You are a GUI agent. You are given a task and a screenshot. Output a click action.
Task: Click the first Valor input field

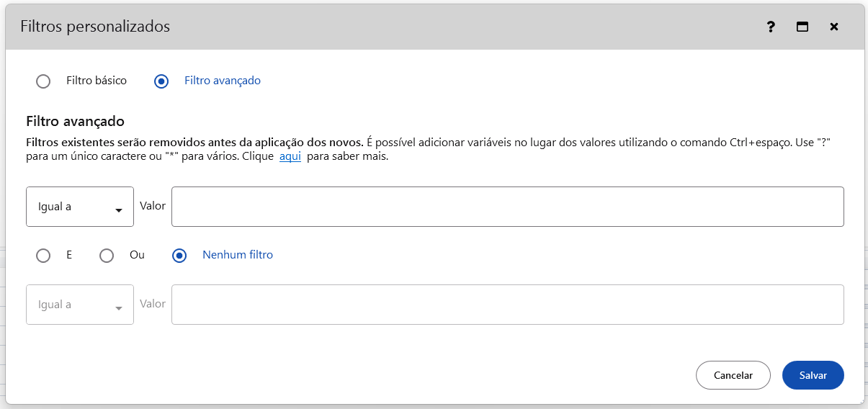coord(507,207)
